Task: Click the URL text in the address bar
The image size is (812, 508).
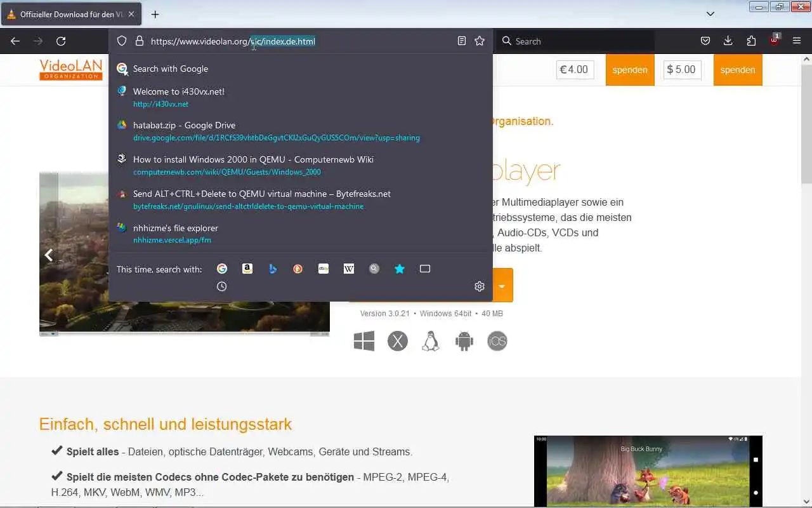Action: click(233, 41)
